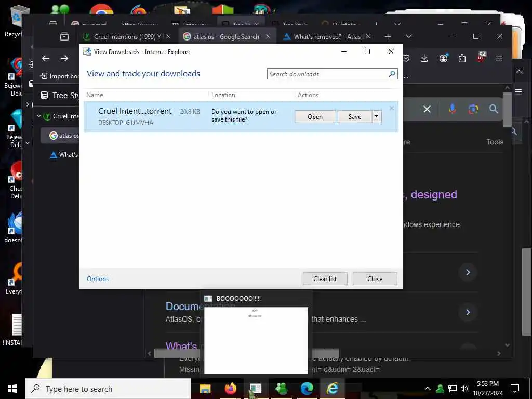532x399 pixels.
Task: Open the Windows Start menu
Action: [x=12, y=389]
